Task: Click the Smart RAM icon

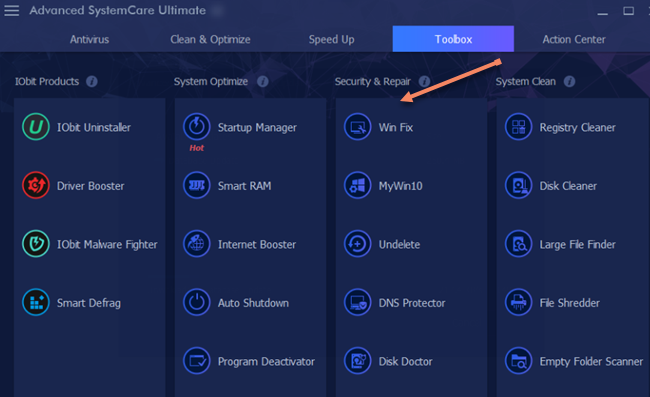Action: (x=196, y=185)
